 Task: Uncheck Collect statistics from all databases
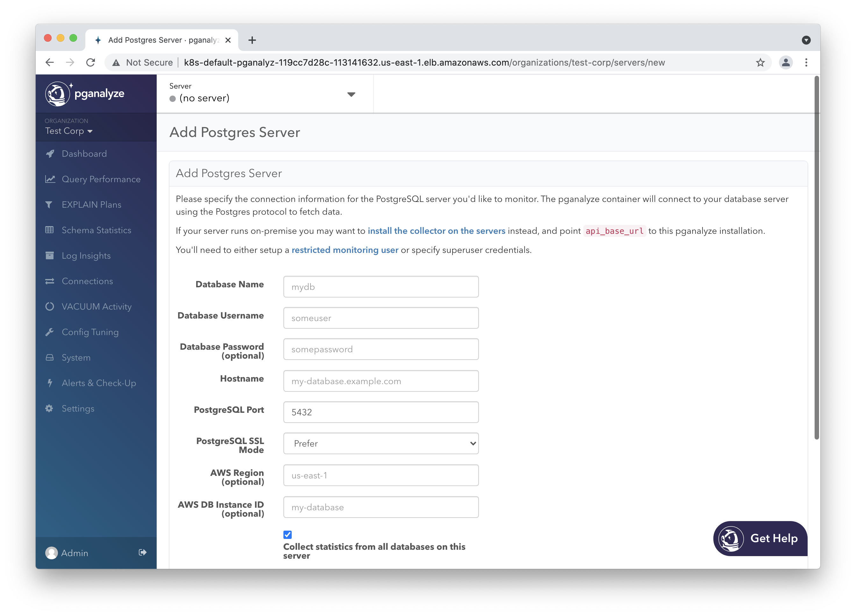point(288,534)
